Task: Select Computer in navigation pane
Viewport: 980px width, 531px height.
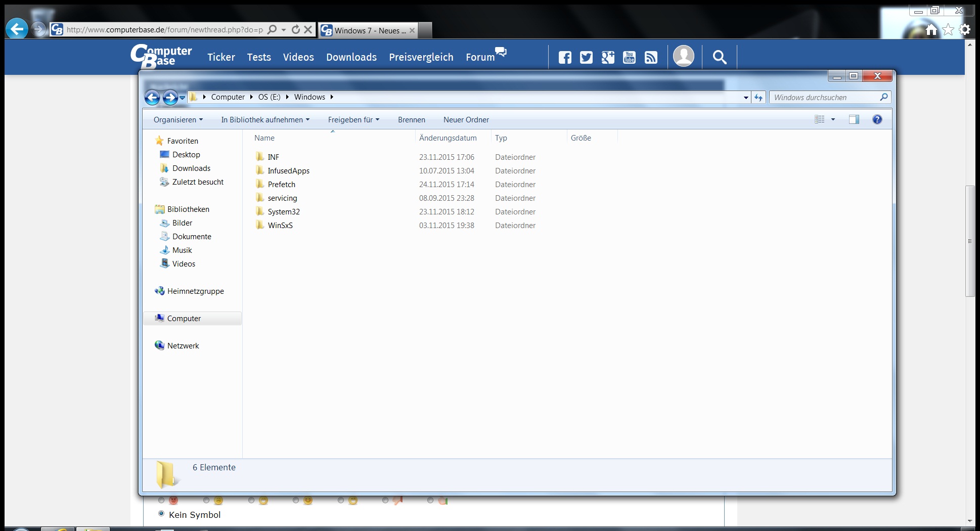Action: (184, 319)
